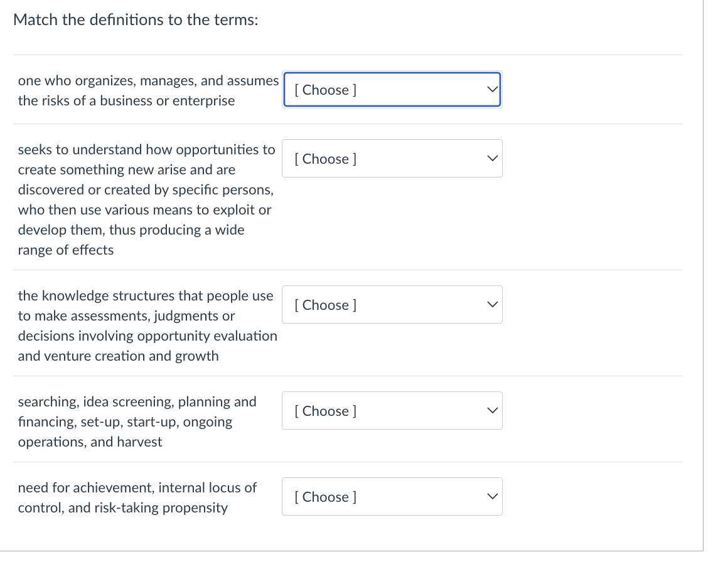Viewport: 728px width, 562px height.
Task: Open the dropdown for 'need for achievement' definition
Action: pyautogui.click(x=392, y=497)
